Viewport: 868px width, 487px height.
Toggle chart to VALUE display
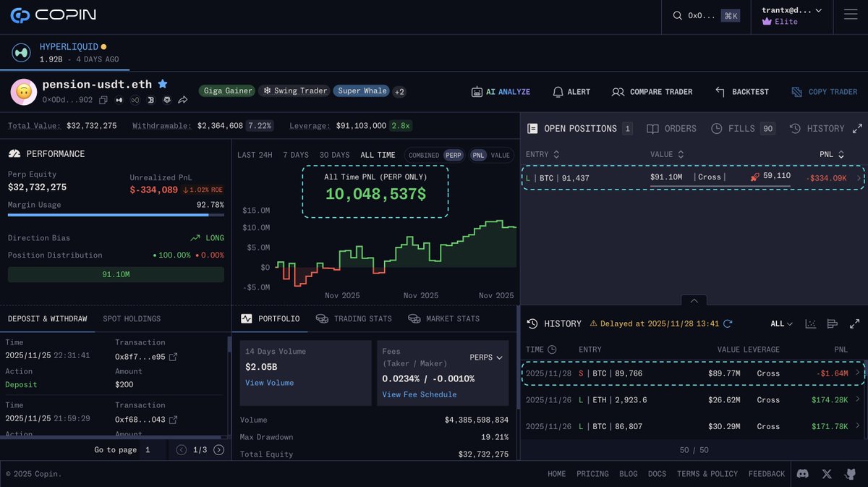point(500,155)
